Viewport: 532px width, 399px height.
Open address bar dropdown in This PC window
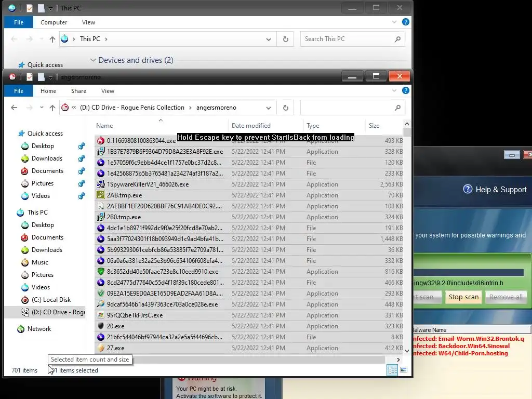click(269, 39)
